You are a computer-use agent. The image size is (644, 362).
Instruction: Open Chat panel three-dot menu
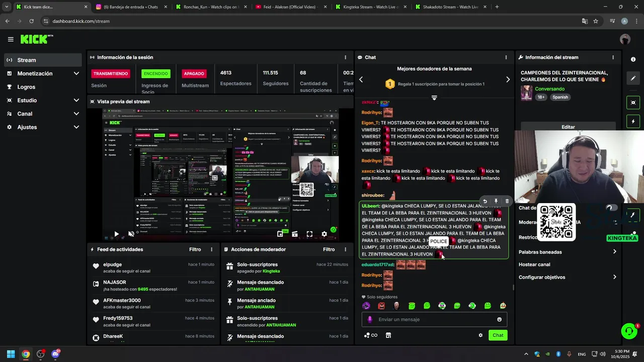506,57
